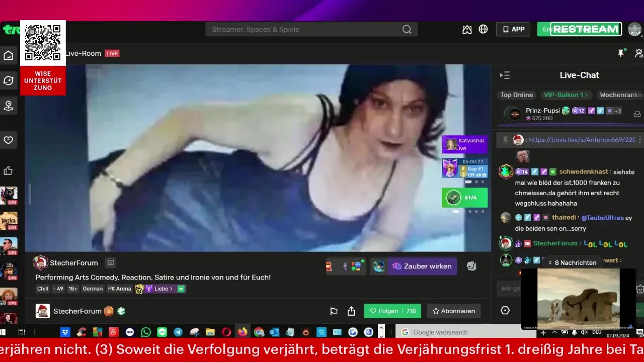Click the search magnifier icon

point(407,29)
